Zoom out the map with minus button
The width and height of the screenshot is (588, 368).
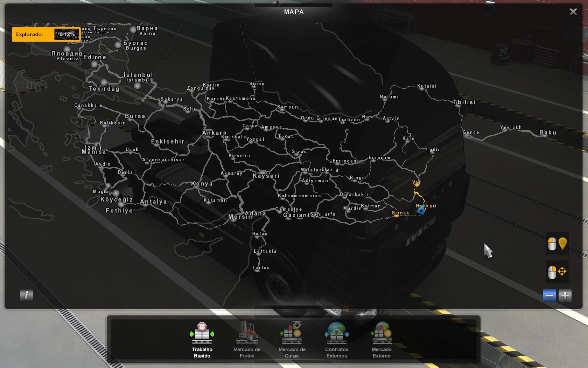pyautogui.click(x=549, y=295)
